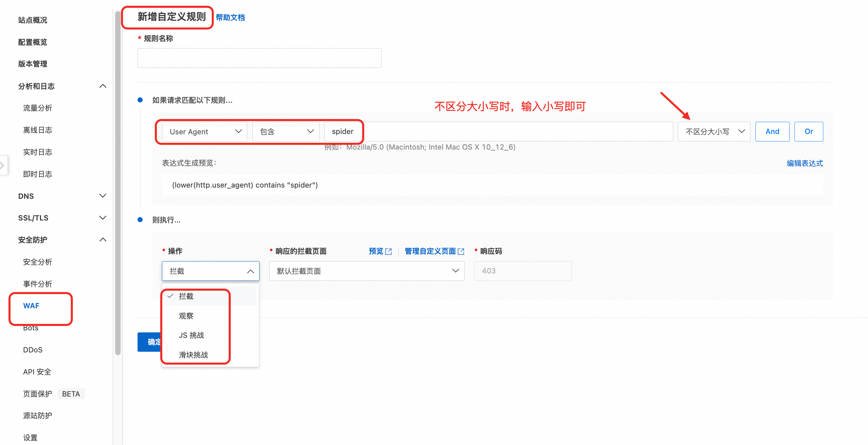Viewport: 868px width, 445px height.
Task: Collapse the 安全防护 sidebar section
Action: (x=103, y=240)
